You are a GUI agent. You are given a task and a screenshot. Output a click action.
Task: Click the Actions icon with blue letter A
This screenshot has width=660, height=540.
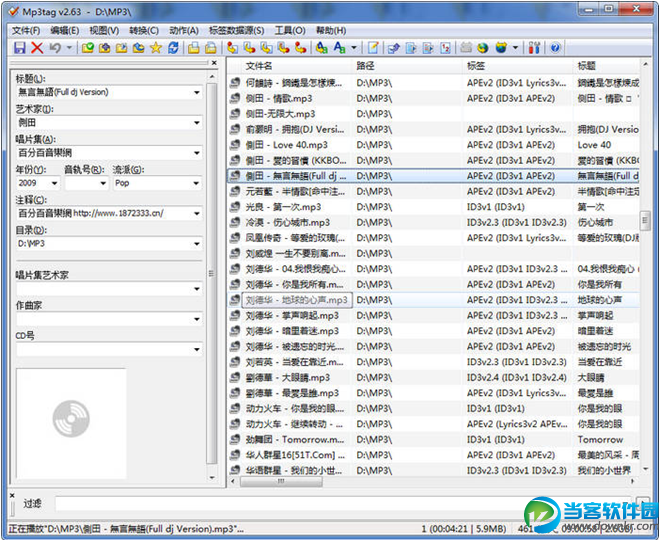pyautogui.click(x=322, y=48)
